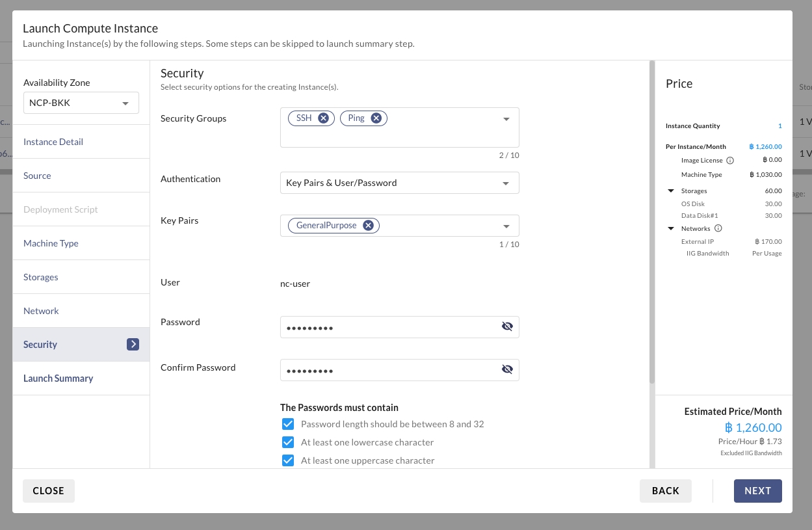This screenshot has height=530, width=812.
Task: Expand the Security Groups dropdown arrow
Action: pyautogui.click(x=506, y=119)
